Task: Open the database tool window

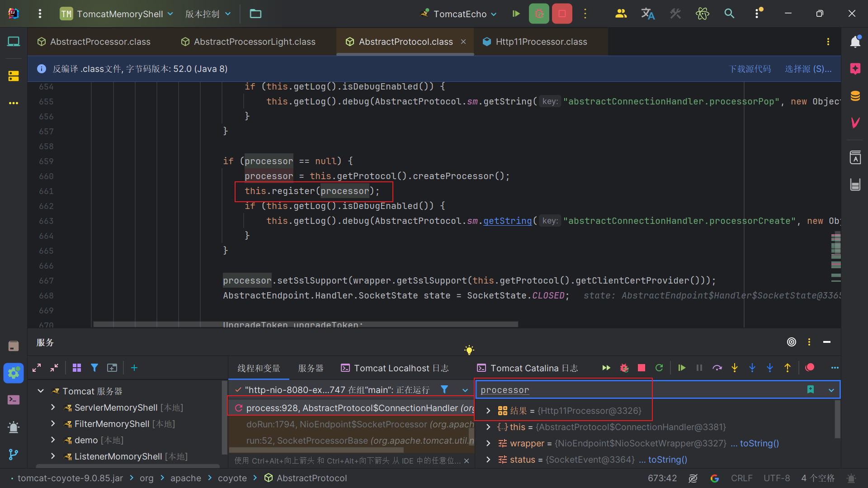Action: (855, 96)
